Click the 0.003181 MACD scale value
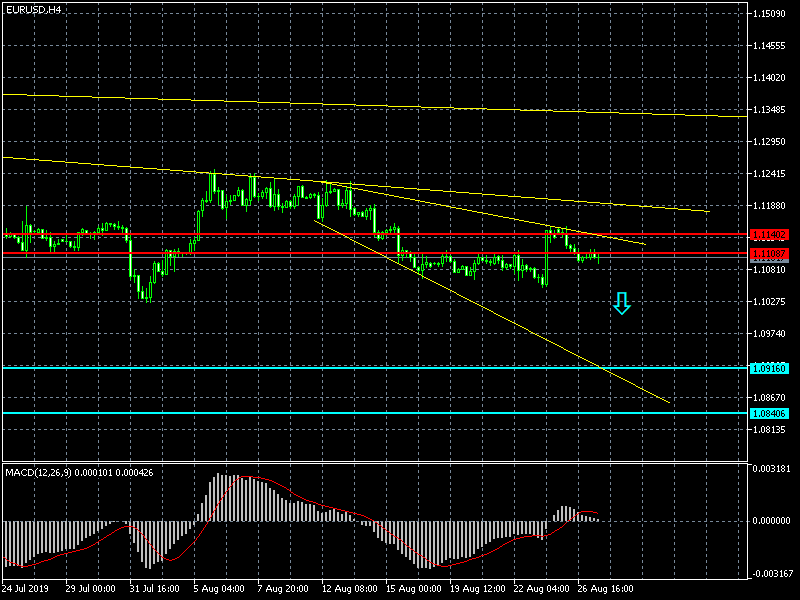Viewport: 800px width, 600px height. point(771,468)
